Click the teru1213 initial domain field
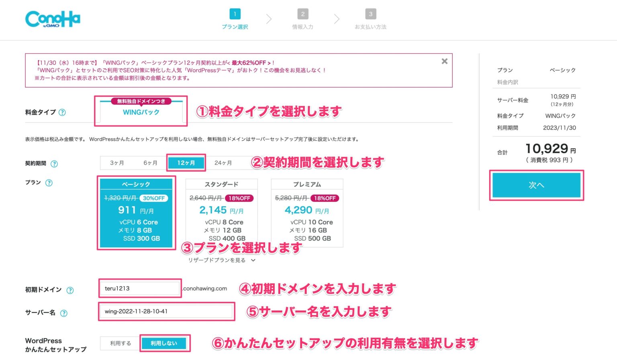Image resolution: width=617 pixels, height=364 pixels. click(139, 288)
